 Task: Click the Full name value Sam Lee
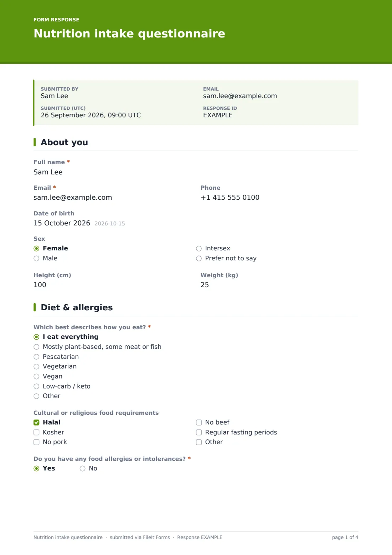48,172
